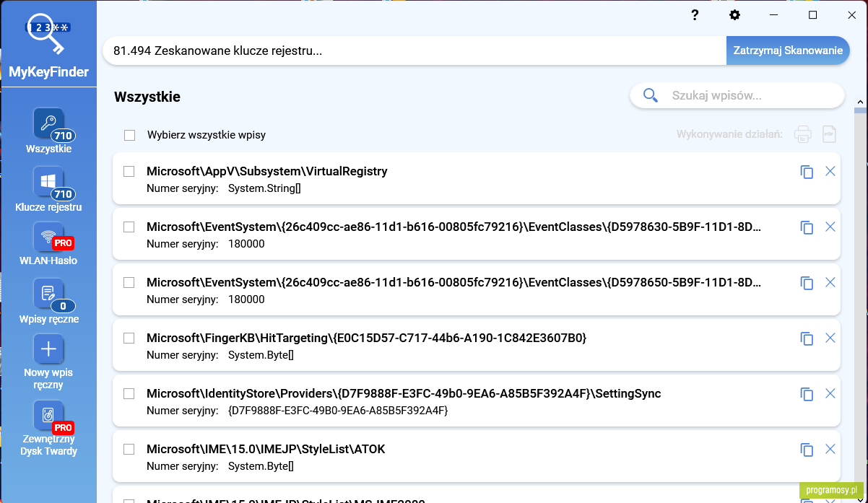Copy the IdentityStore SettingSync entry
The image size is (868, 503).
(807, 394)
